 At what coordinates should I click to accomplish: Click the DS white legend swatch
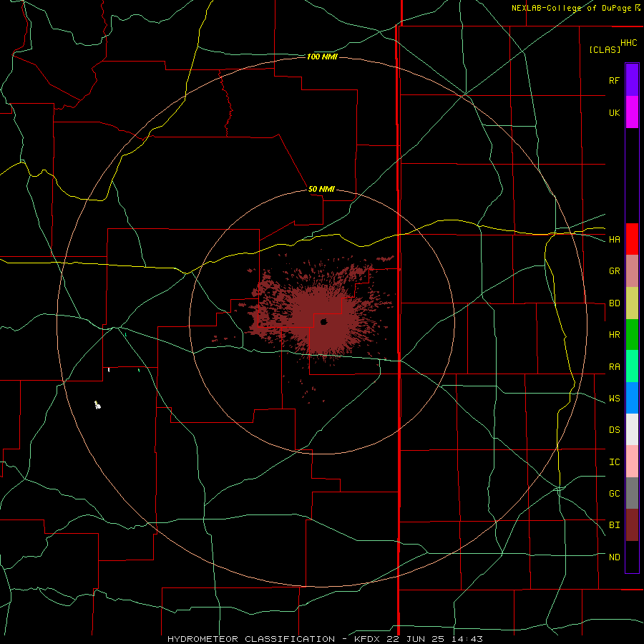[x=632, y=429]
